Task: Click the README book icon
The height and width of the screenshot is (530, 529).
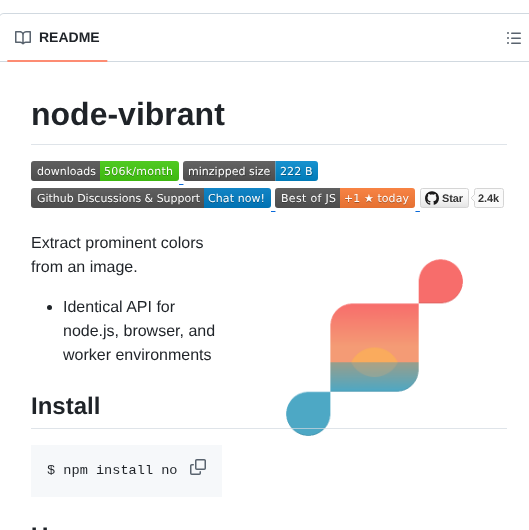Action: [23, 38]
